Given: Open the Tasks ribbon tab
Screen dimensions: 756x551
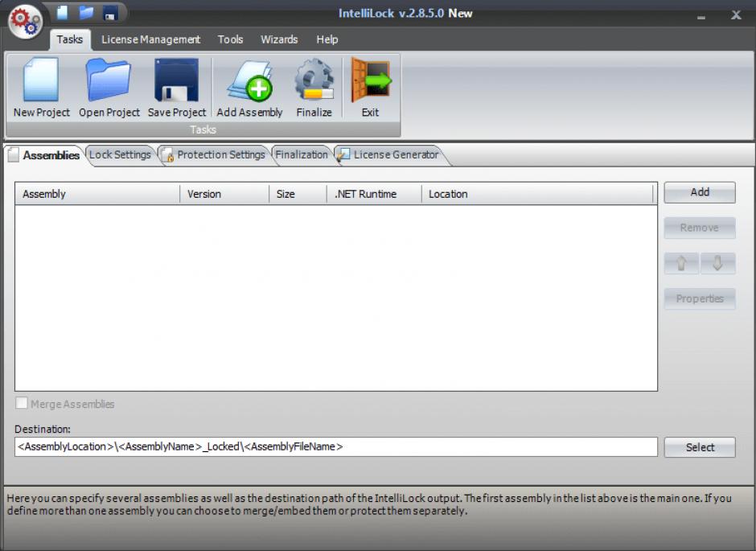Looking at the screenshot, I should pyautogui.click(x=69, y=39).
